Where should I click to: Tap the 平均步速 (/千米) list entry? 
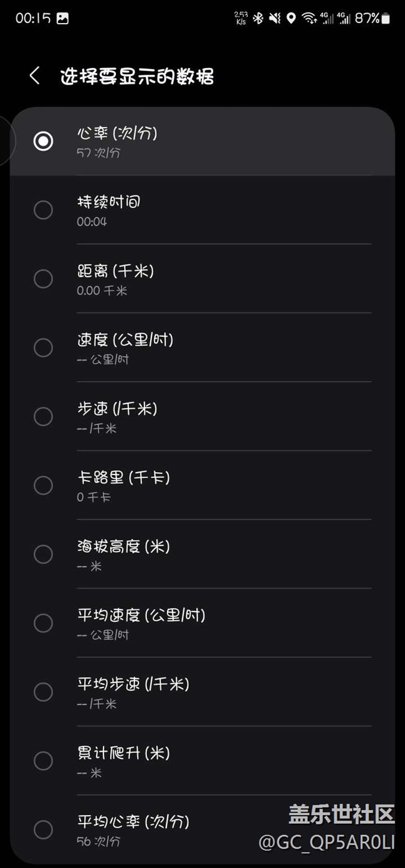(133, 692)
